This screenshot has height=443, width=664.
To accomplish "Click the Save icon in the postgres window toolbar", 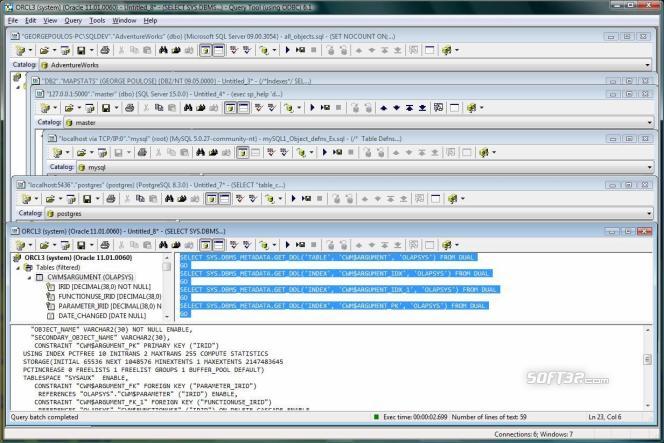I will pos(87,199).
